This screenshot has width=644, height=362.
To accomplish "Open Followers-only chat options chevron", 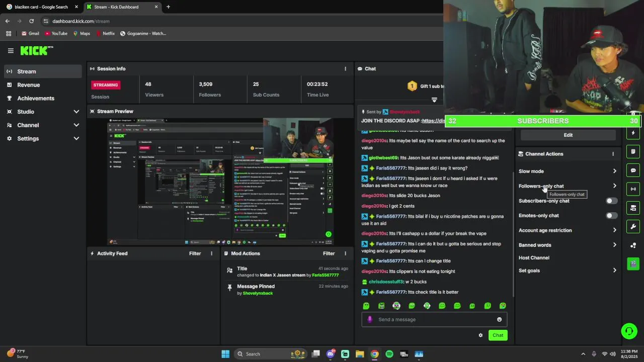I will pos(614,186).
